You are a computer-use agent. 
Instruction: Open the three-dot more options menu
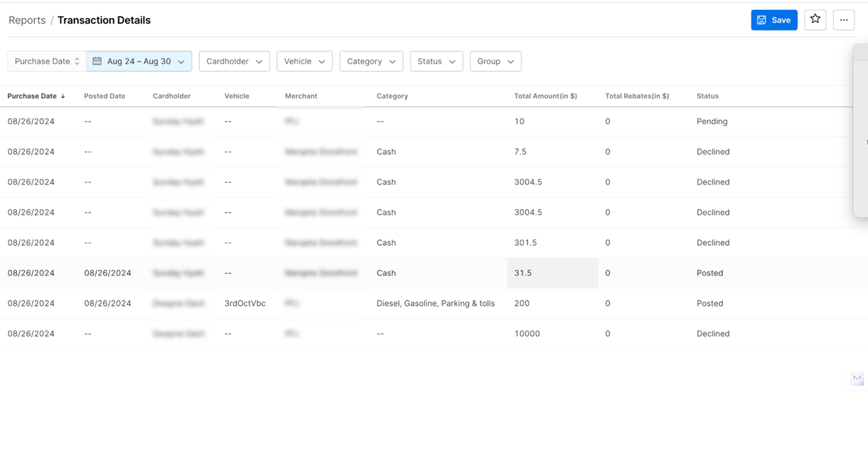pyautogui.click(x=844, y=20)
